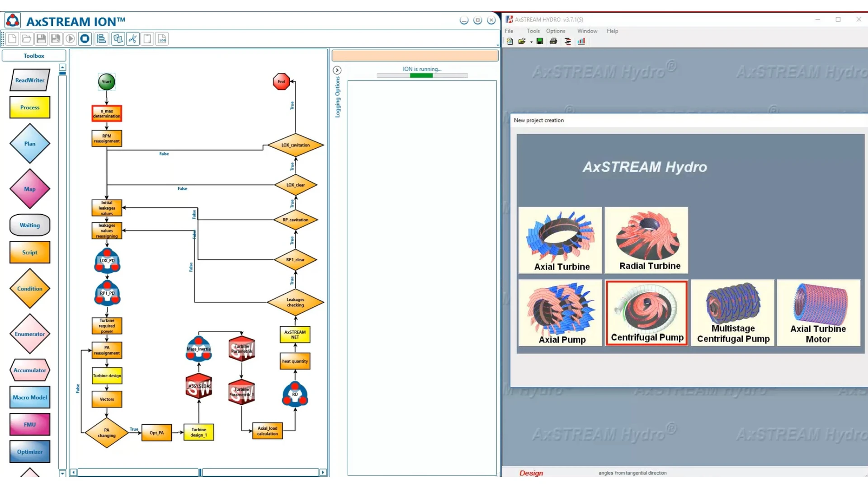Choose the Radial Turbine project type

[646, 240]
